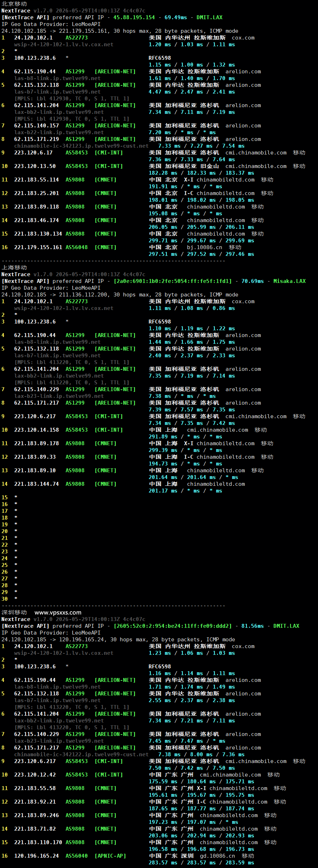This screenshot has height=868, width=318.
Task: Select hop IP 223.120.12.42
Action: 35,774
